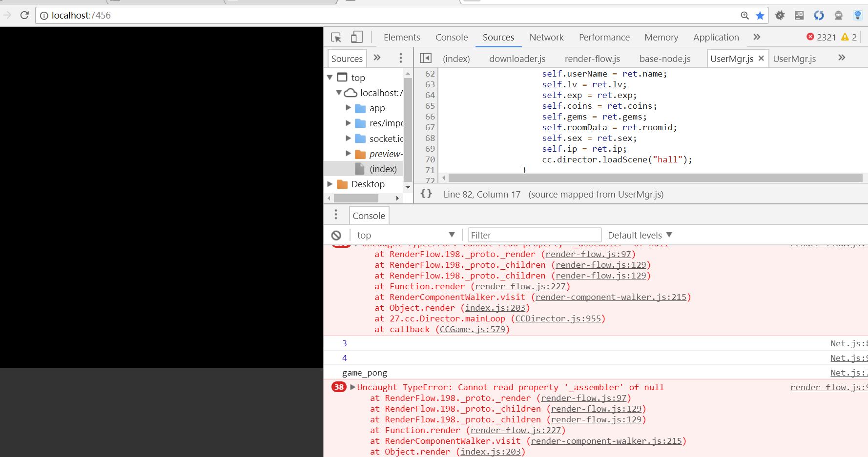Expand the Uncaught TypeError with count 38
868x457 pixels.
pos(353,387)
